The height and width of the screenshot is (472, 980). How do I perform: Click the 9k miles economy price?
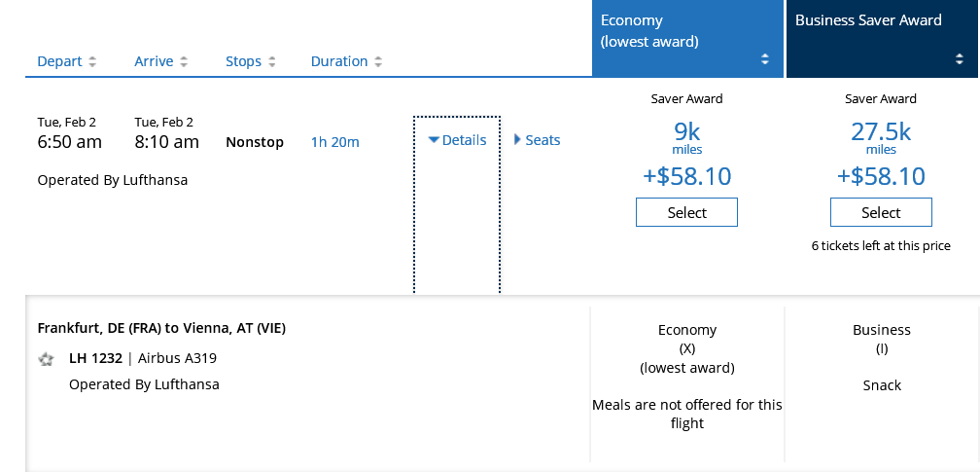[686, 135]
